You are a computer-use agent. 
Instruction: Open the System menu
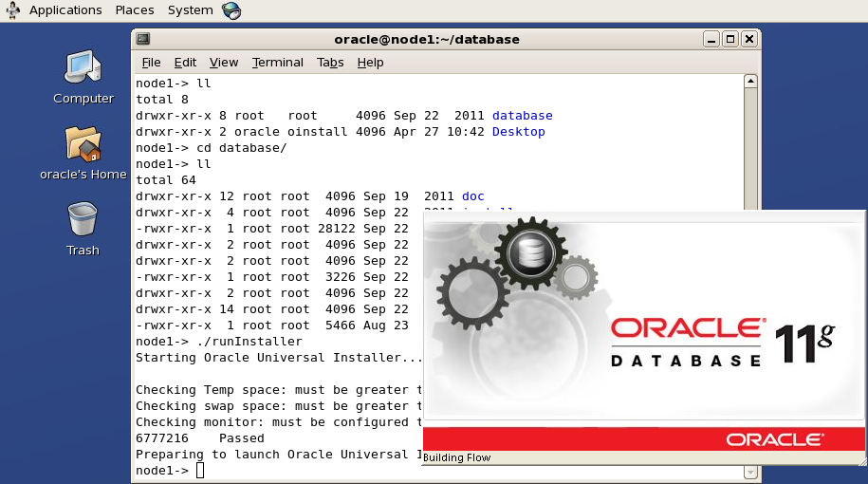pos(190,10)
